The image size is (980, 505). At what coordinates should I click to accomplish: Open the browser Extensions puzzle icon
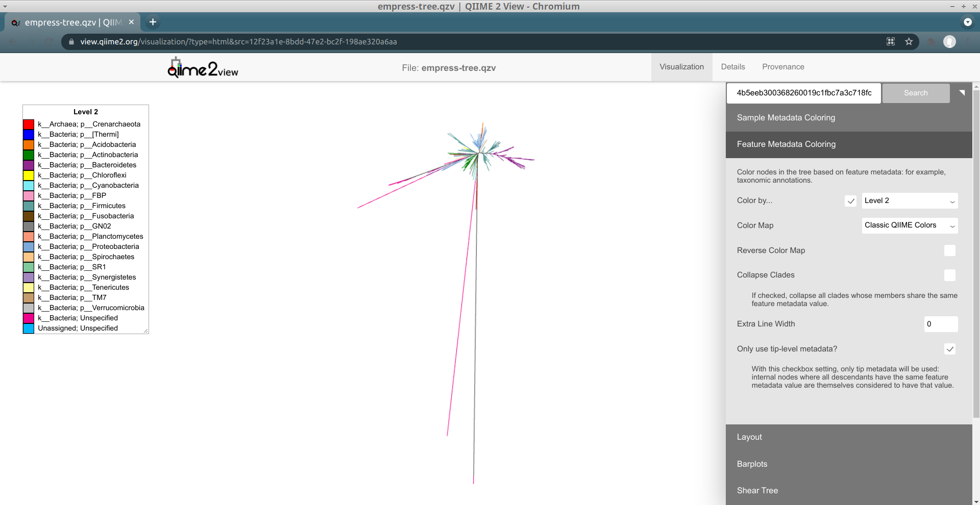tap(931, 42)
